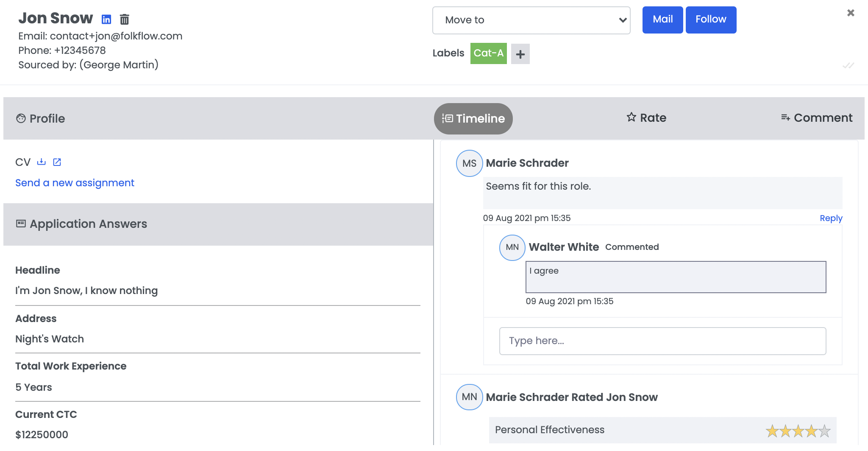Click the Mail button
This screenshot has width=868, height=451.
tap(662, 20)
